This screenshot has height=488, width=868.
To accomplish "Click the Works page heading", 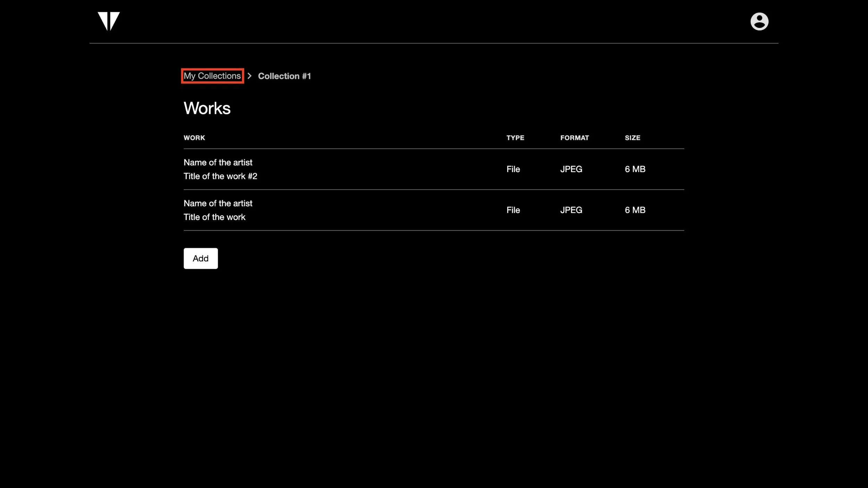I will tap(207, 108).
